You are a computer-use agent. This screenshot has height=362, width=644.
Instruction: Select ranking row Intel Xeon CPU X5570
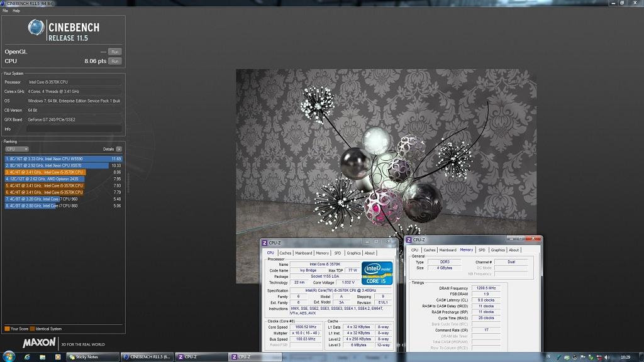(64, 165)
